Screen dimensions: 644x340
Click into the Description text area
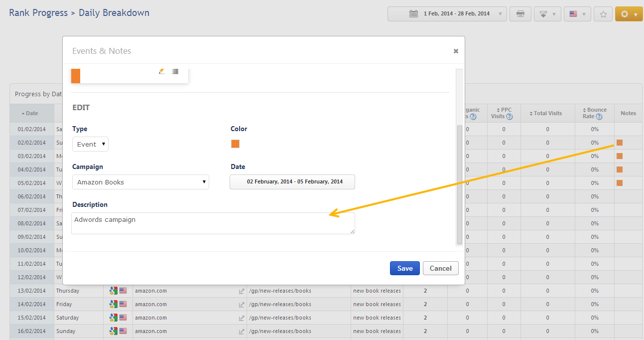click(213, 223)
